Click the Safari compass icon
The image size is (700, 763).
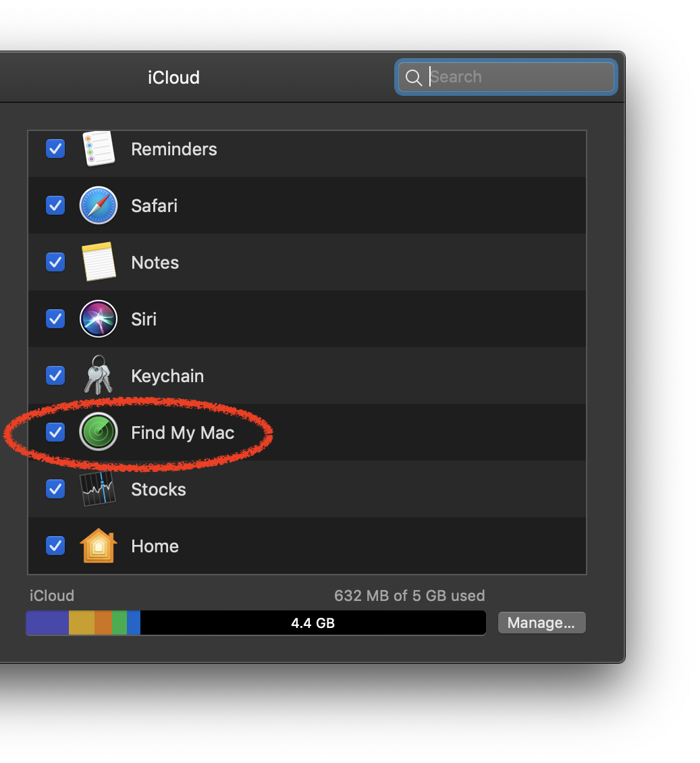(99, 205)
